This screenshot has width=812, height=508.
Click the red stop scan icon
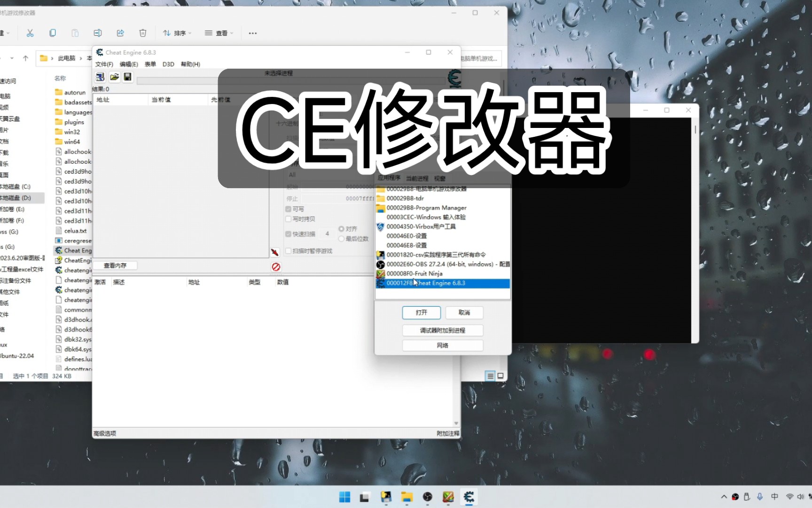(276, 267)
